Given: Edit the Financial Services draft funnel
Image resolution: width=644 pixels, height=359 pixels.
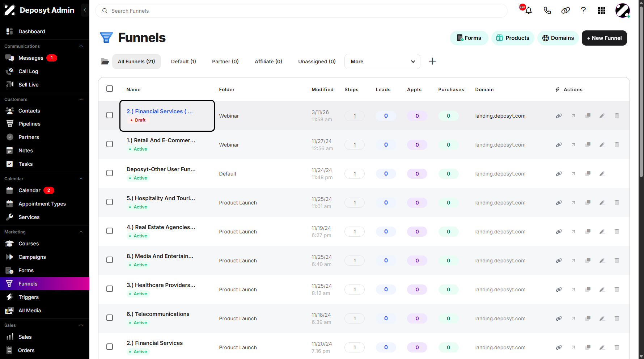Looking at the screenshot, I should 602,116.
